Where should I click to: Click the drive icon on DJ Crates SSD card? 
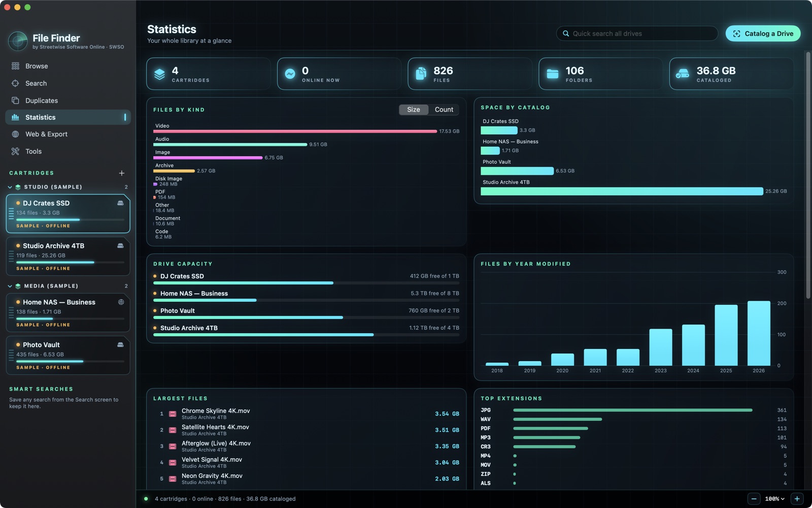[x=120, y=203]
